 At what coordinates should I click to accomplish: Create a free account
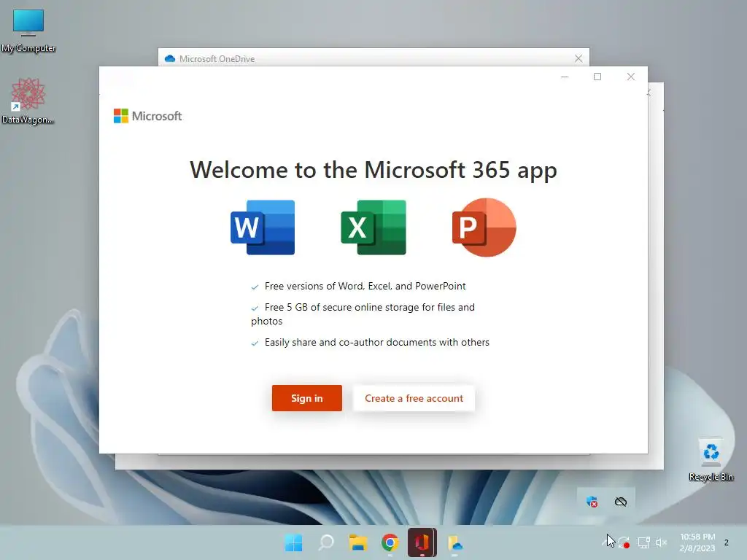tap(414, 398)
